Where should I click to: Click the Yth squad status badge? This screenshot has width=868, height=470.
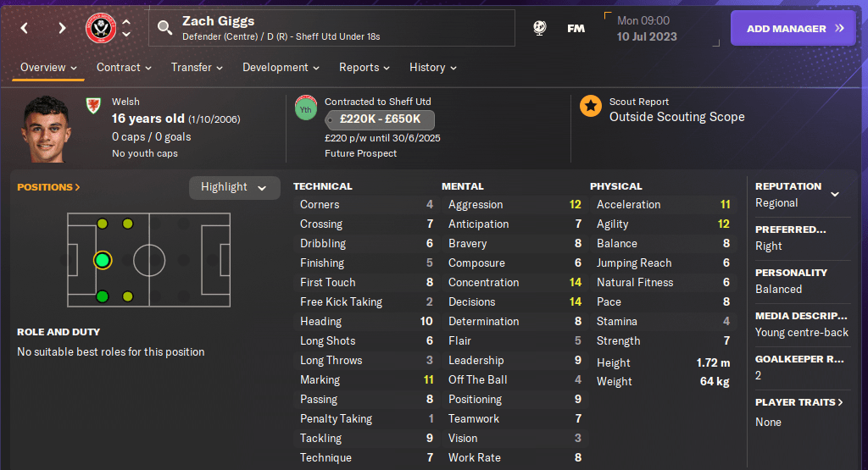click(x=305, y=109)
